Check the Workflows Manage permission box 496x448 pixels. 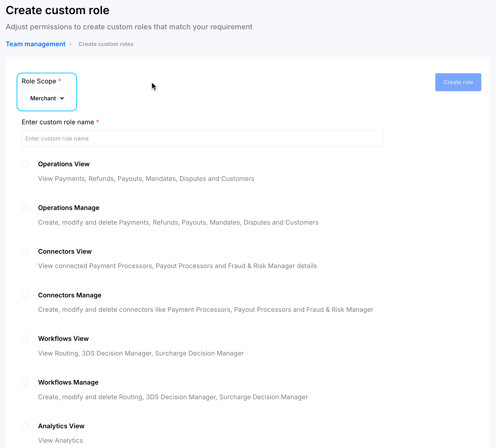click(25, 382)
